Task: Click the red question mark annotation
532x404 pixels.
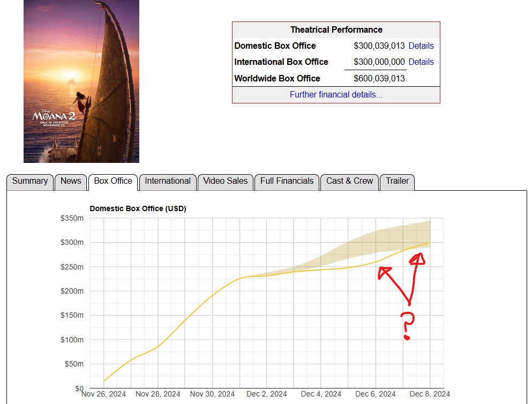Action: coord(408,325)
